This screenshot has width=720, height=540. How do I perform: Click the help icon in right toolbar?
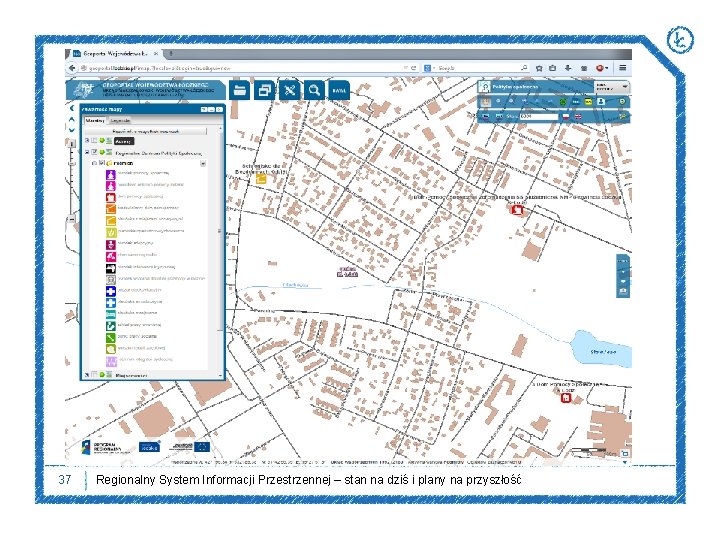[x=622, y=102]
